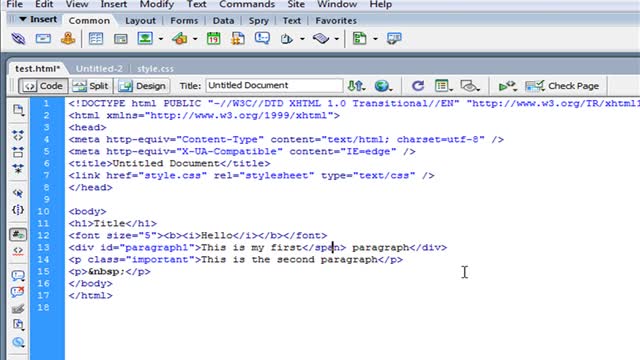Open the File Management menu icon
The width and height of the screenshot is (640, 360).
coord(356,86)
